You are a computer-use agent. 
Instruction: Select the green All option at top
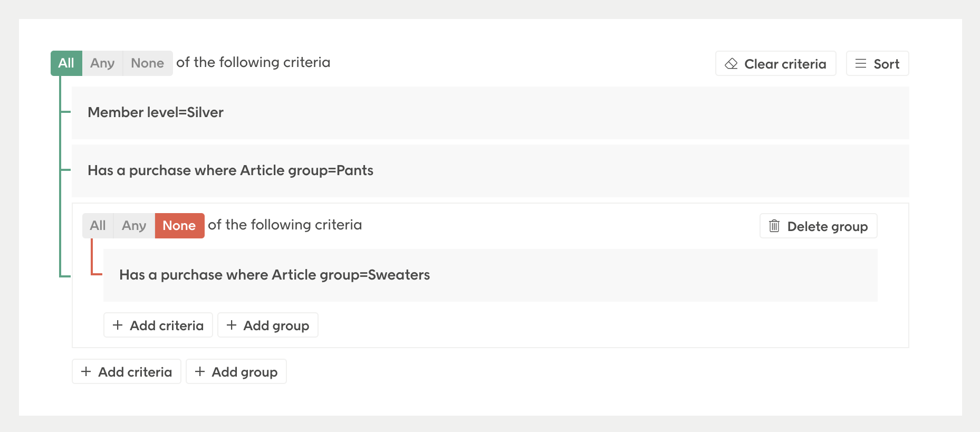coord(66,63)
